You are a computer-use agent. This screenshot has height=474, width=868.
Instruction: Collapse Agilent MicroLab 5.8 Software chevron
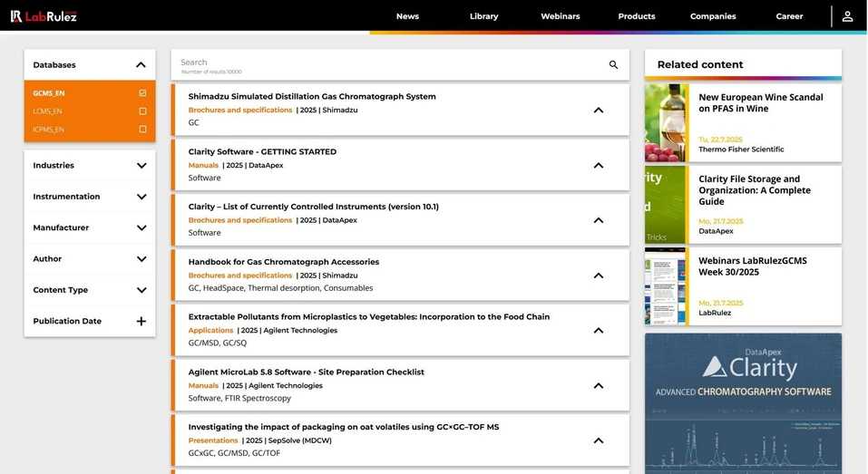tap(599, 385)
